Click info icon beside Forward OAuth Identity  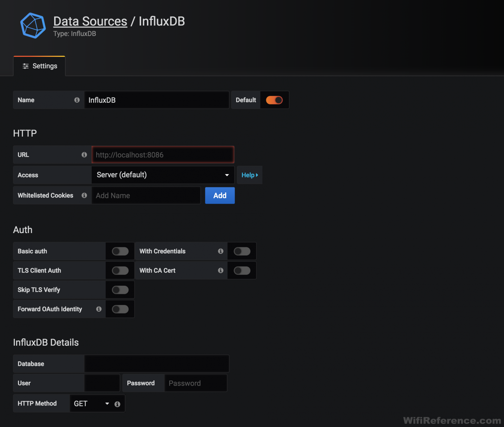point(99,309)
